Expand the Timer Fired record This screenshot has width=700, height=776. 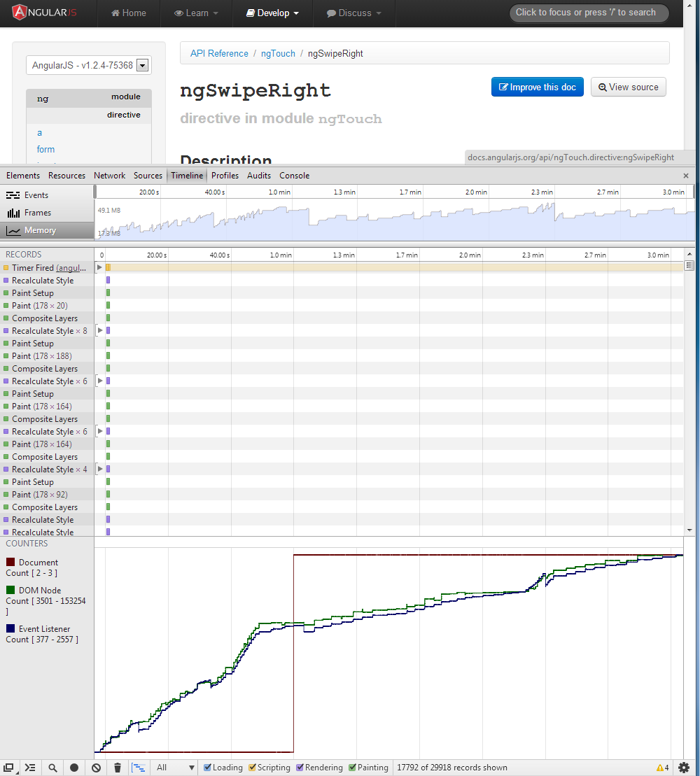[x=99, y=267]
